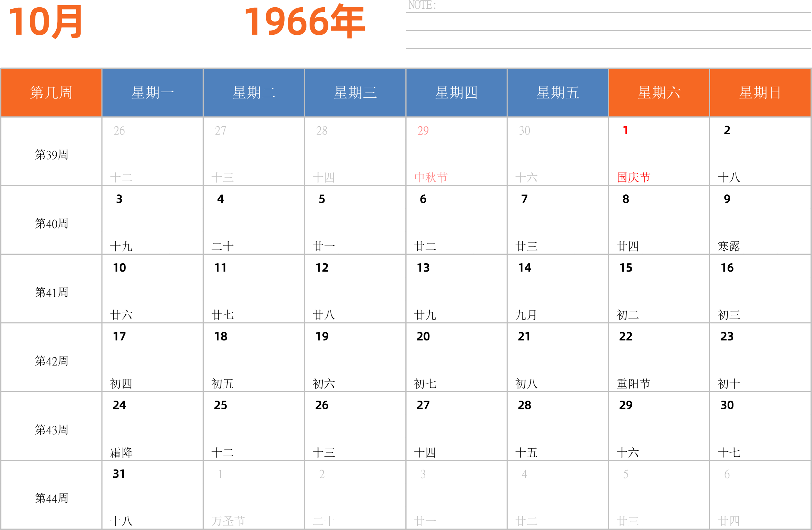Click the 中秋节 holiday label
812x530 pixels.
pyautogui.click(x=431, y=177)
